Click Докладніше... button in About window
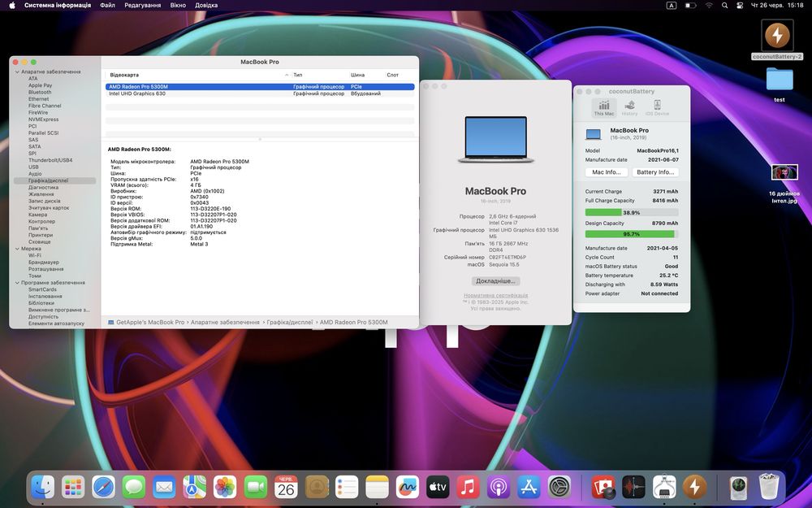The width and height of the screenshot is (812, 508). [495, 281]
